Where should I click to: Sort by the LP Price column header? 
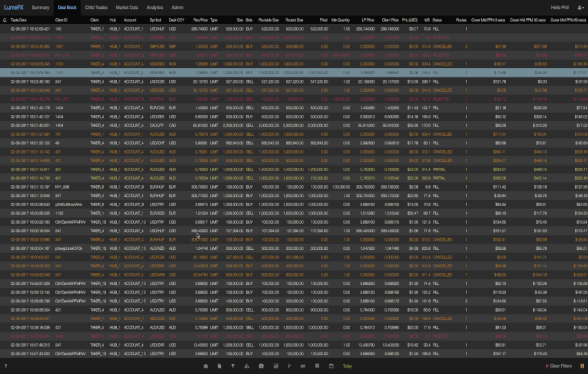coord(368,20)
